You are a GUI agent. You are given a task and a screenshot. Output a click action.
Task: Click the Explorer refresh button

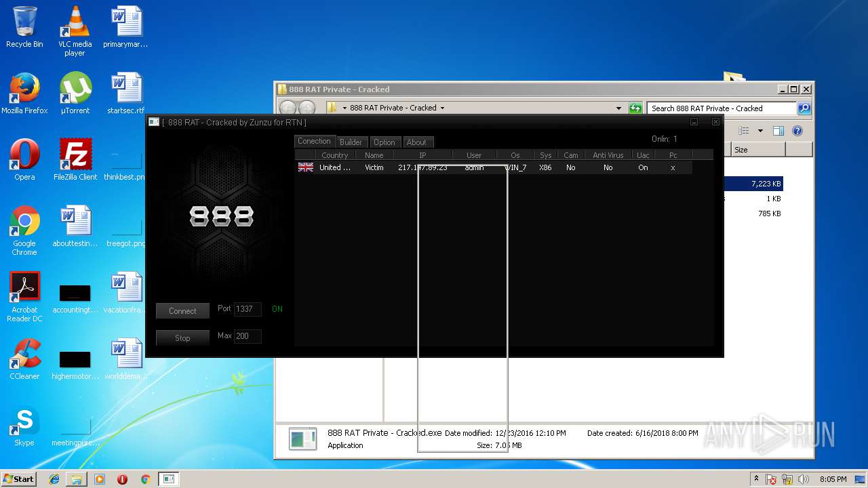click(x=635, y=108)
